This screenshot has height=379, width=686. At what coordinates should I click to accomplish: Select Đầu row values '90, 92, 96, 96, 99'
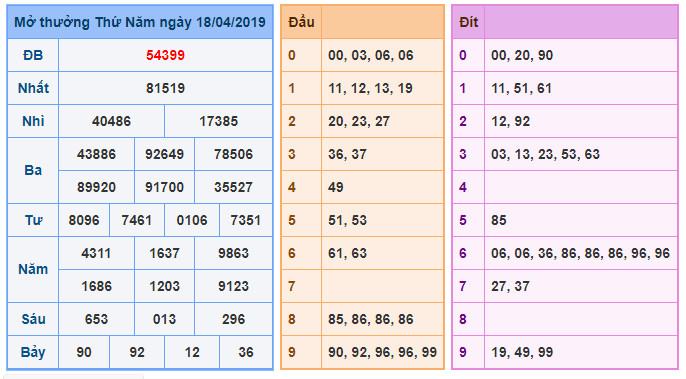[383, 352]
